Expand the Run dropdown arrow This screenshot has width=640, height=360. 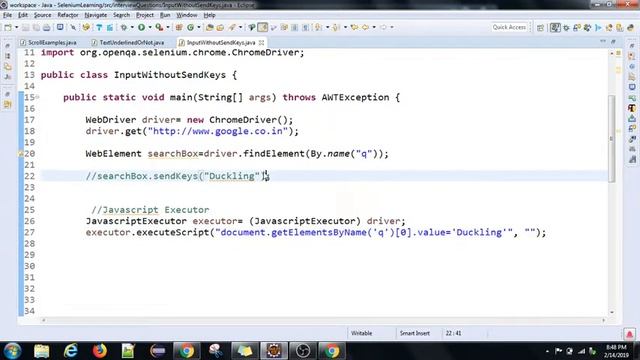tap(150, 27)
